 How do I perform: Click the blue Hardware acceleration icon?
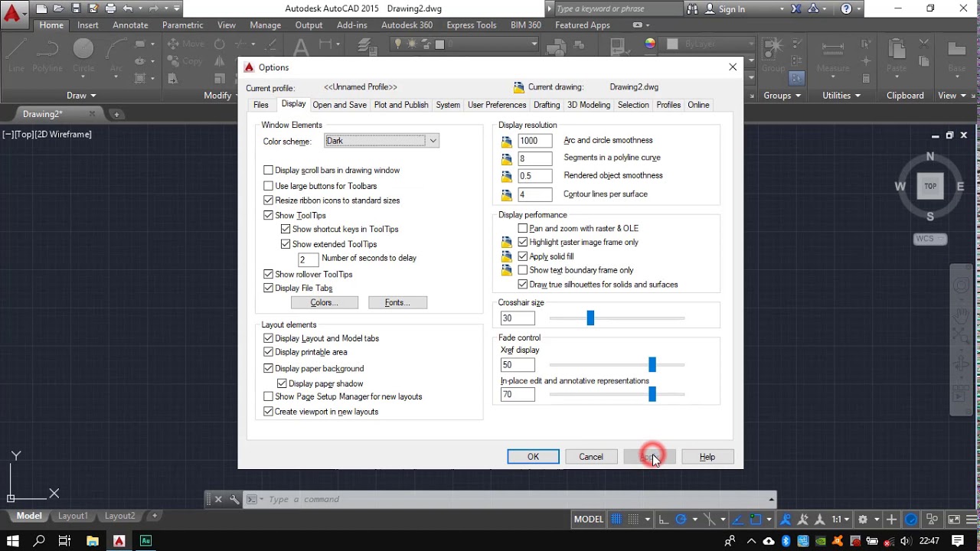pyautogui.click(x=911, y=519)
